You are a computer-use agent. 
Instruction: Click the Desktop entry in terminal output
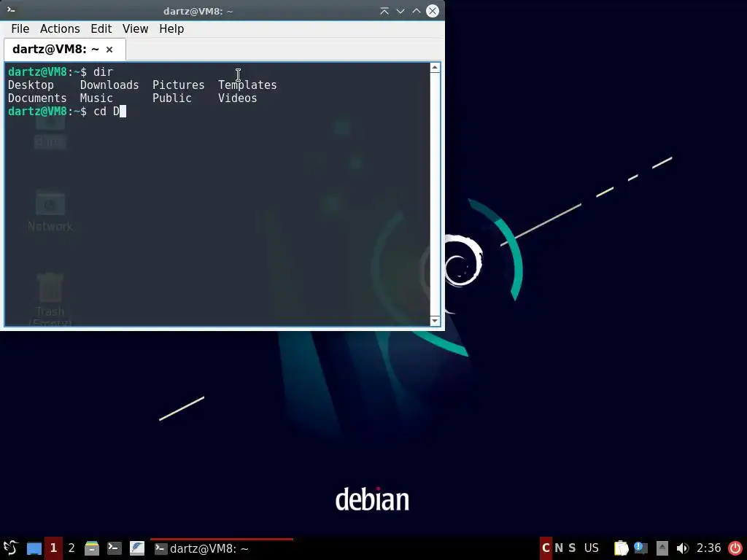pyautogui.click(x=31, y=85)
